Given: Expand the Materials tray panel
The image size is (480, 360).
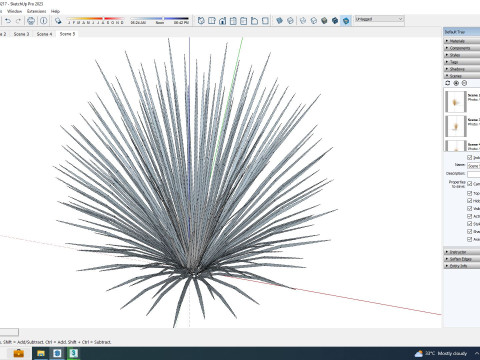Looking at the screenshot, I should click(x=462, y=41).
